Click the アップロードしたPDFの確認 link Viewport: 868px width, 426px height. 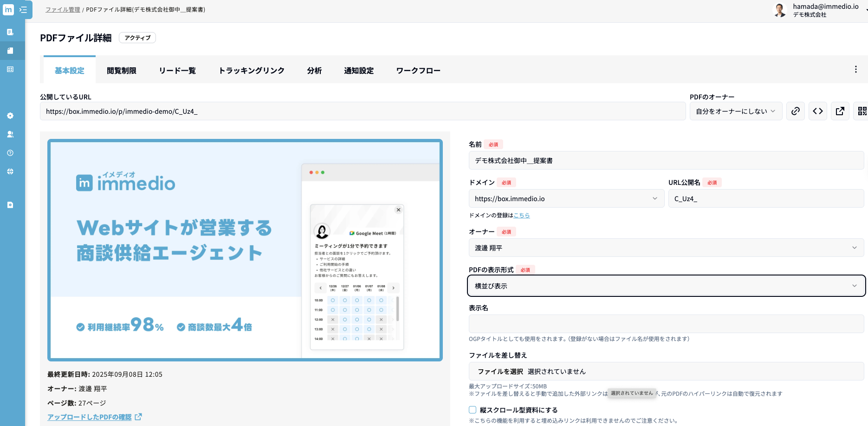90,417
